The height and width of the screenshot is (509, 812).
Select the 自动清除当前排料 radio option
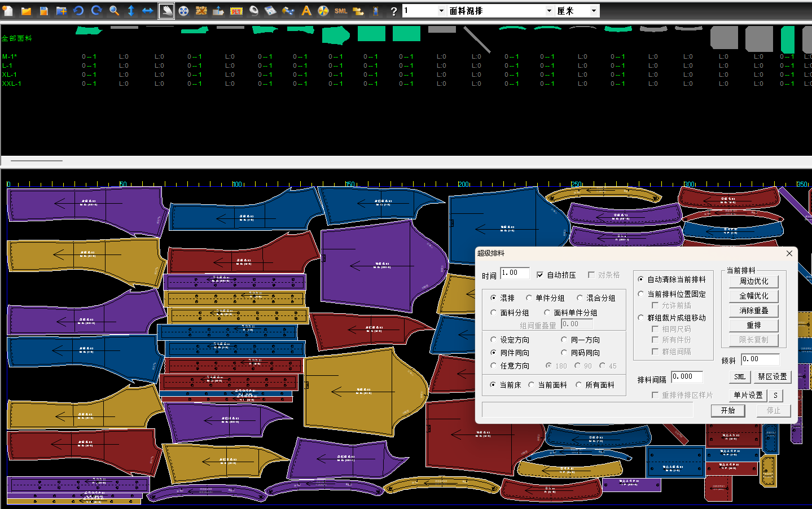(x=640, y=279)
